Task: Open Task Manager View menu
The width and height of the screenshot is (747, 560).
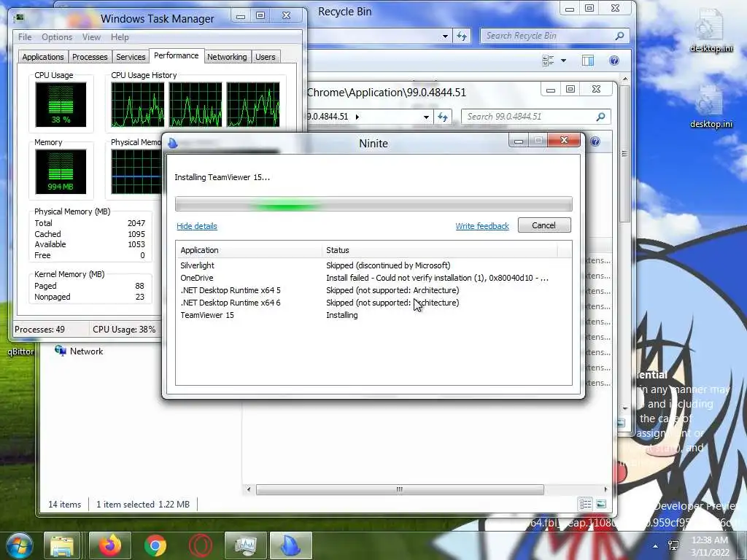Action: click(x=91, y=37)
